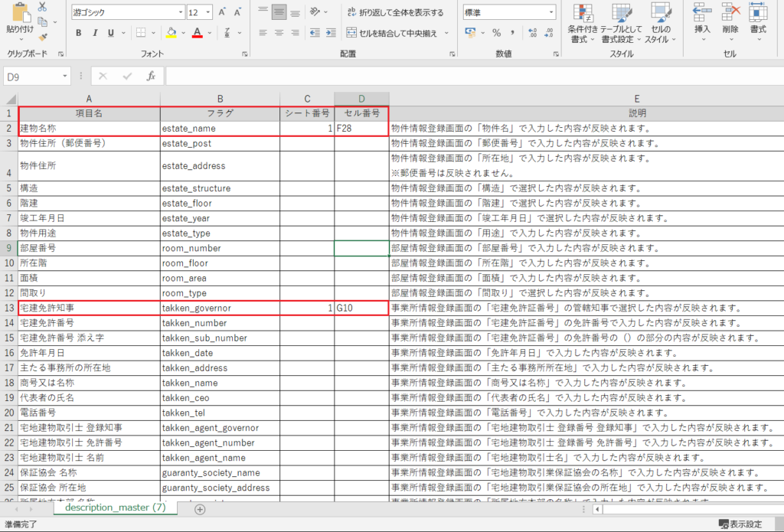The image size is (784, 532).
Task: Open 数値 group dialog launcher
Action: [556, 54]
